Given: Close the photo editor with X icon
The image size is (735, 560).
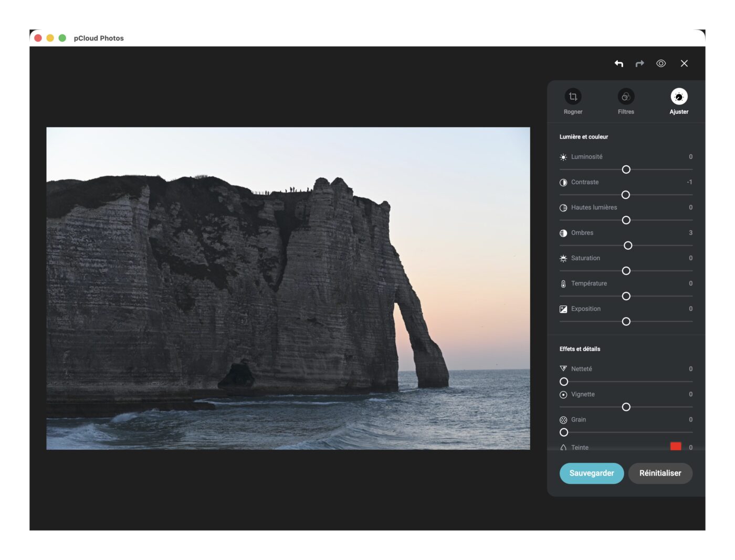Looking at the screenshot, I should 684,64.
